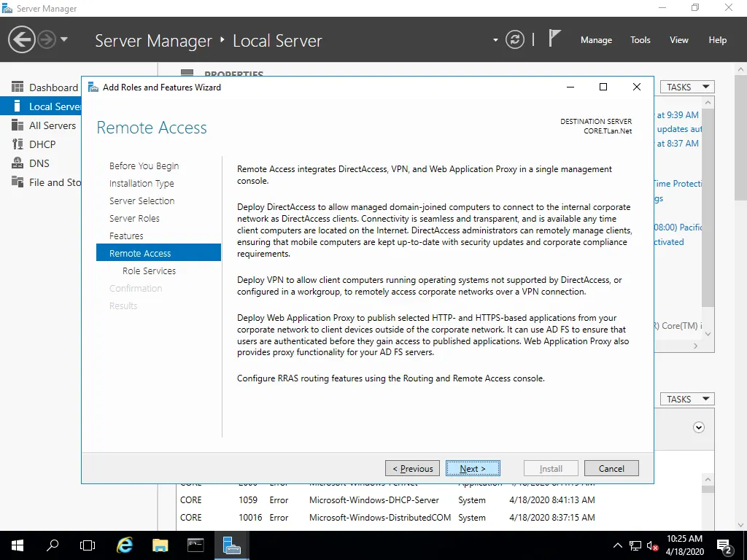Image resolution: width=747 pixels, height=560 pixels.
Task: Close the Add Roles and Features Wizard
Action: (636, 87)
